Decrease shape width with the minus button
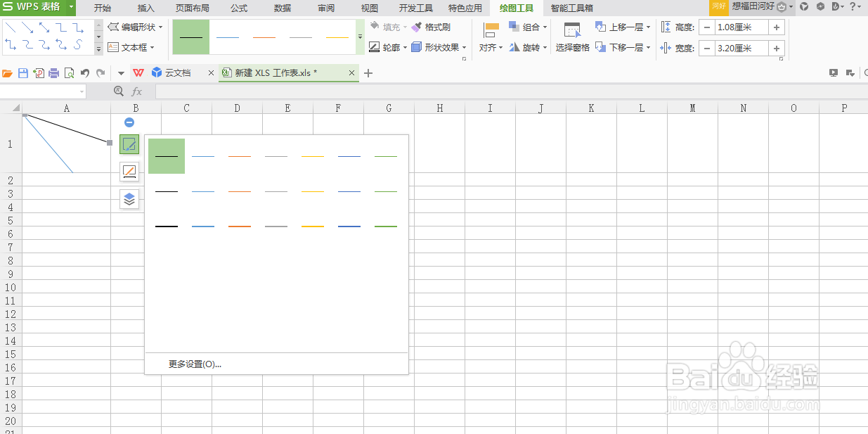868x434 pixels. tap(707, 49)
